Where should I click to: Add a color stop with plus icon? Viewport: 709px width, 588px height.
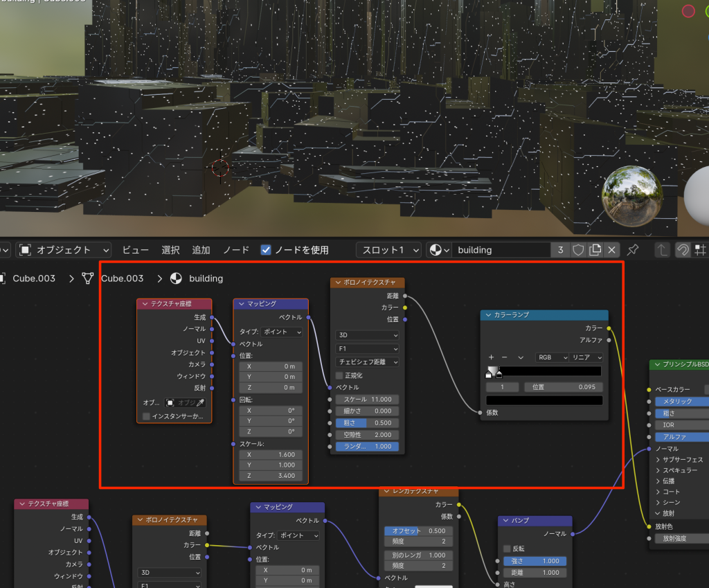(491, 357)
